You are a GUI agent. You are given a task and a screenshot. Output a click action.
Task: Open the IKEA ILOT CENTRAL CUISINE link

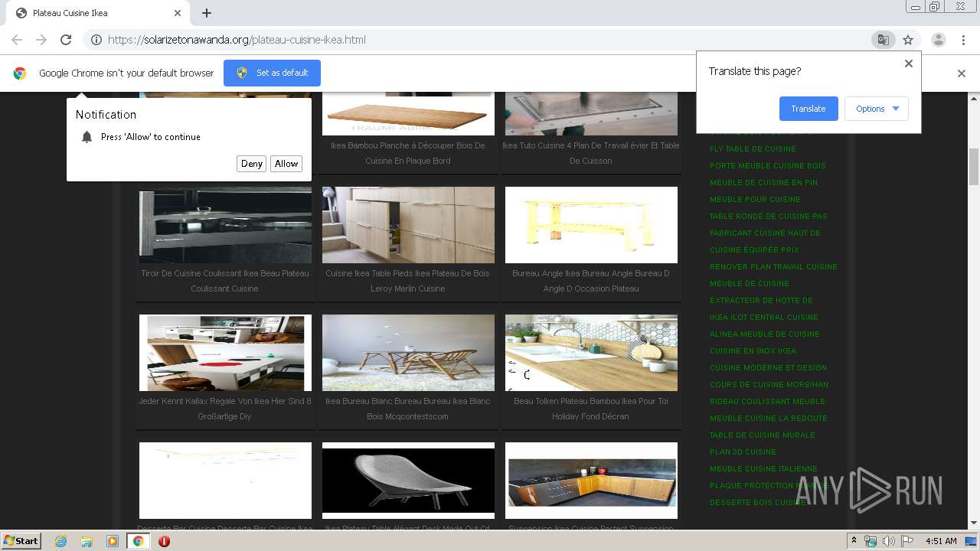pyautogui.click(x=764, y=318)
